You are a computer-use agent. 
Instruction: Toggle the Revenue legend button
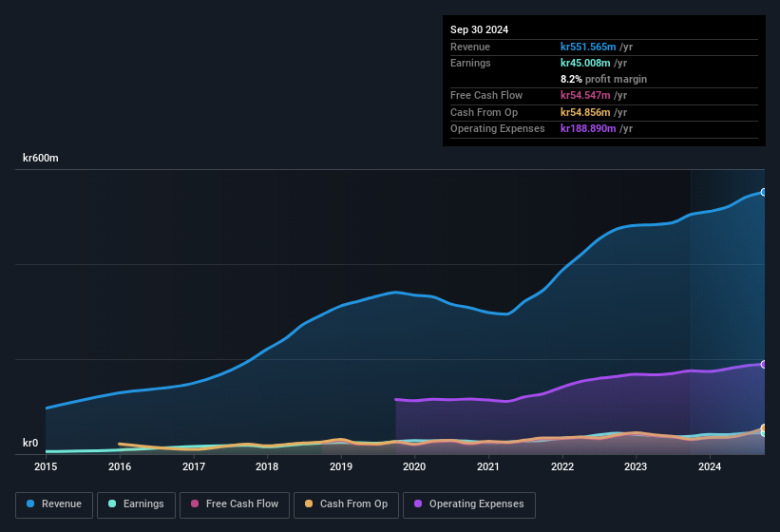click(x=54, y=504)
